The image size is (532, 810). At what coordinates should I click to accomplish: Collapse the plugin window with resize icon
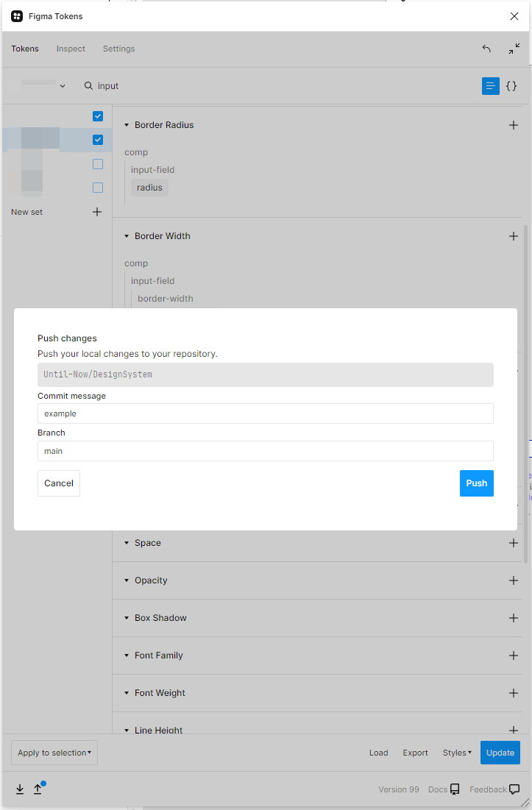click(x=514, y=49)
